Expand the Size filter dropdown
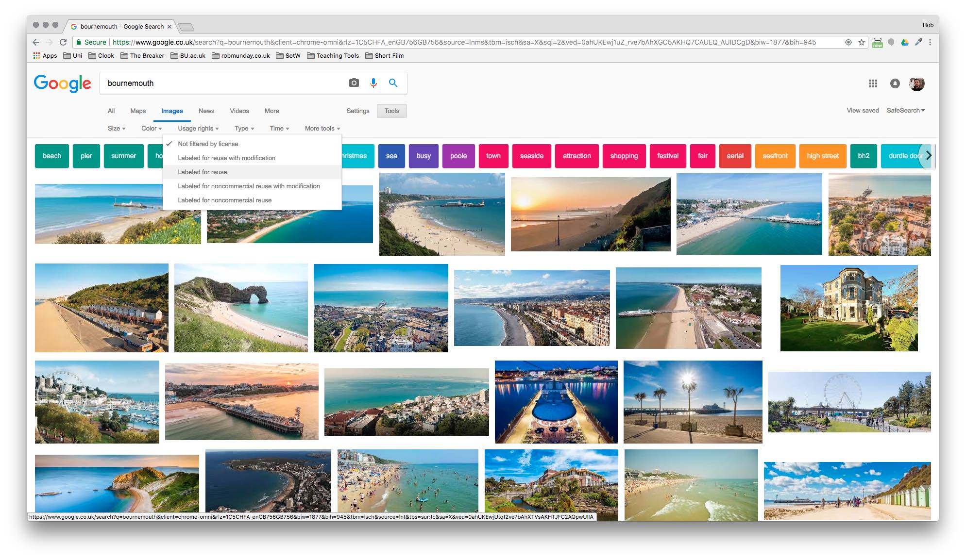Viewport: 966px width, 560px height. pos(117,128)
